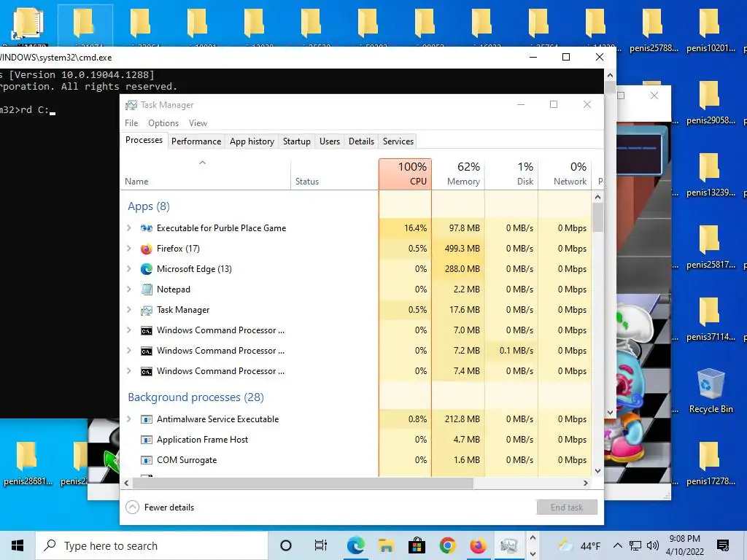
Task: Sort processes by CPU column
Action: coord(406,174)
